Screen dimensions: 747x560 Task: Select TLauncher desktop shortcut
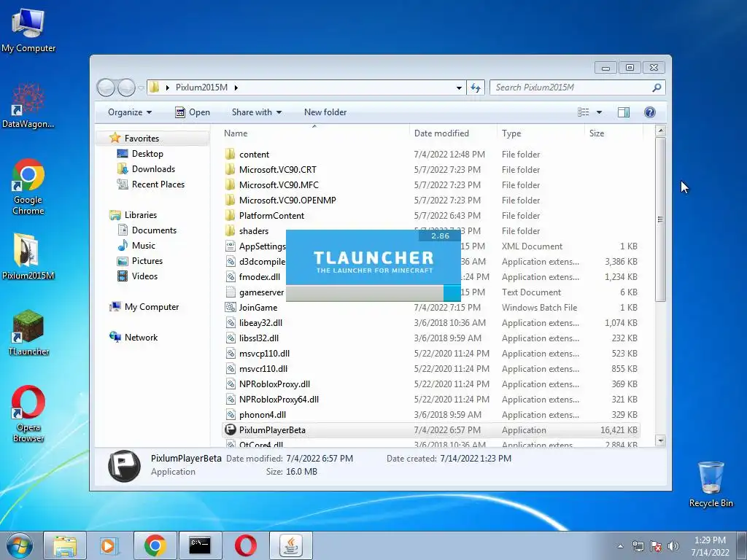[28, 332]
